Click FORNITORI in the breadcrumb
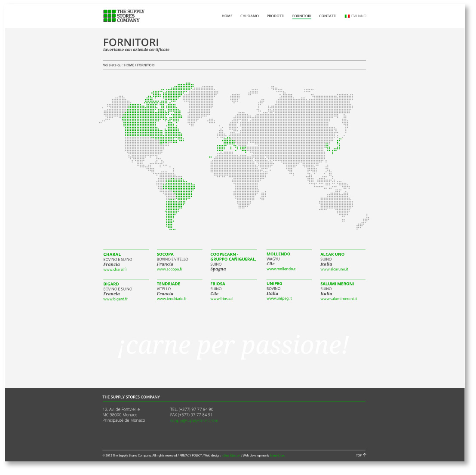 [x=146, y=65]
